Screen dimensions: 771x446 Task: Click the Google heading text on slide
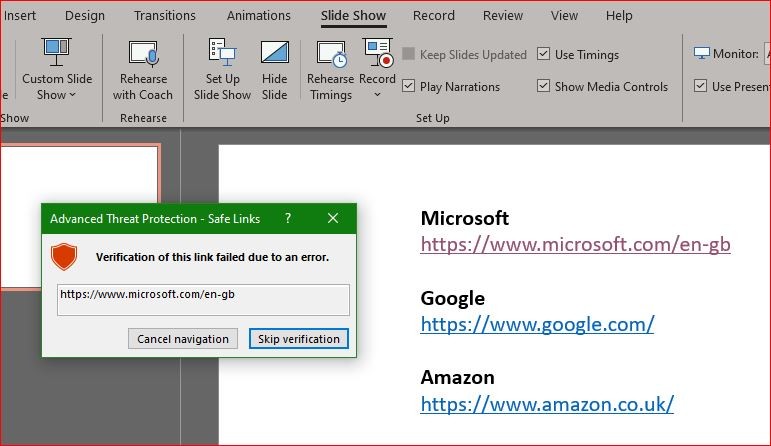click(x=452, y=298)
